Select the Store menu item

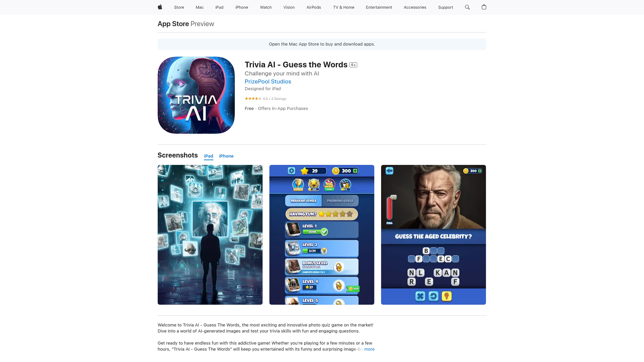(x=179, y=7)
